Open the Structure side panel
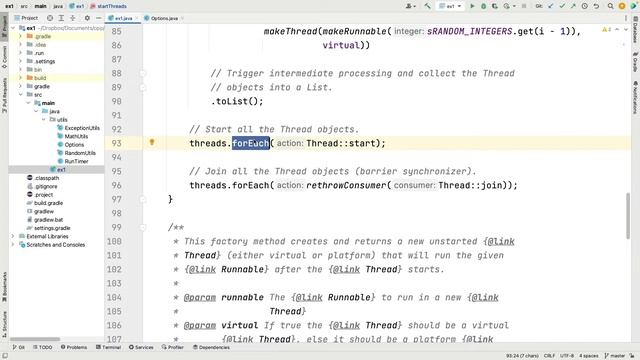 pyautogui.click(x=4, y=324)
